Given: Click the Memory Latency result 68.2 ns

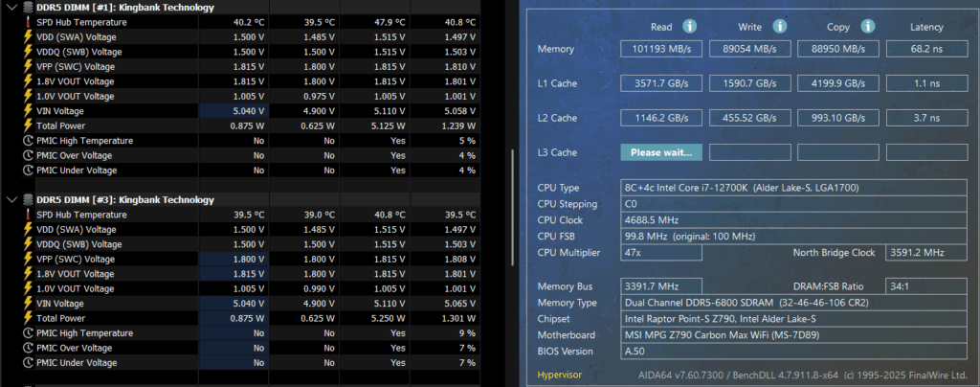Looking at the screenshot, I should [x=926, y=49].
